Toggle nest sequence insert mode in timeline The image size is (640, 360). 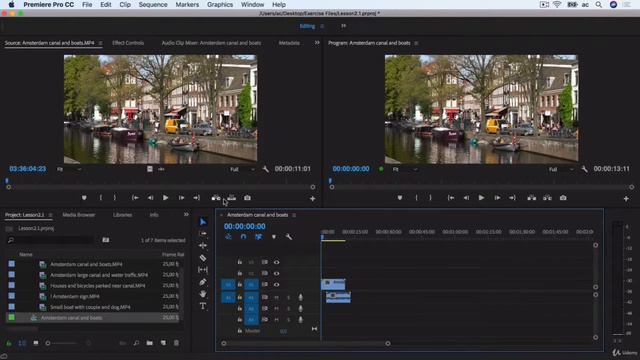tap(228, 237)
